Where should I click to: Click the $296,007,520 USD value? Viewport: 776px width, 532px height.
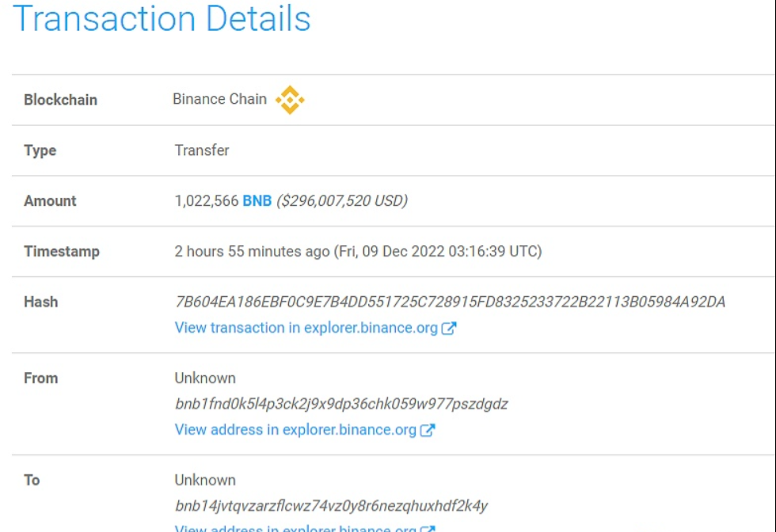tap(341, 201)
